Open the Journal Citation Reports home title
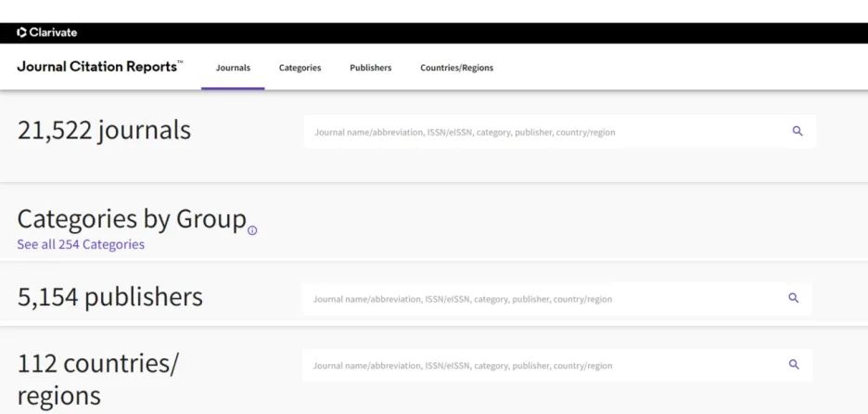868x414 pixels. [99, 67]
